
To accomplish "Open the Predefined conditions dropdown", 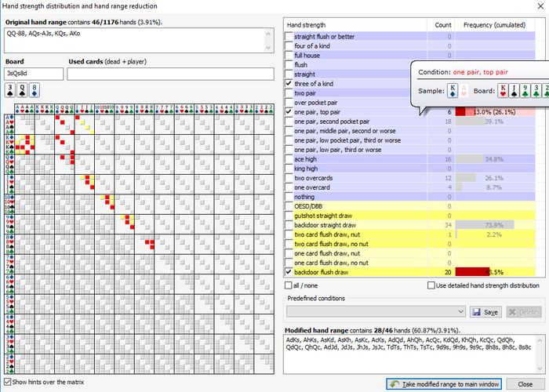I will [x=461, y=311].
